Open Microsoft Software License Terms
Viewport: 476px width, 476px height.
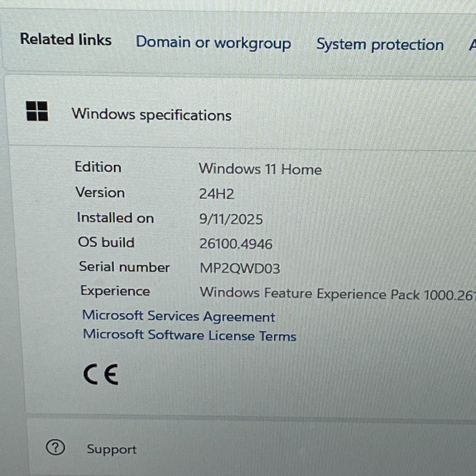(x=189, y=335)
